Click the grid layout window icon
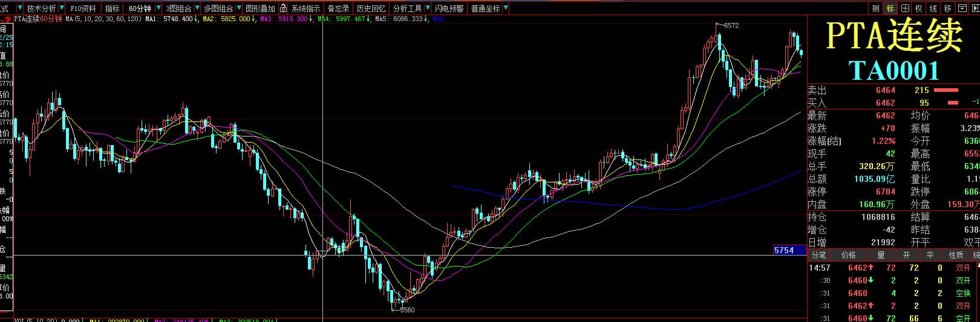 tap(904, 8)
